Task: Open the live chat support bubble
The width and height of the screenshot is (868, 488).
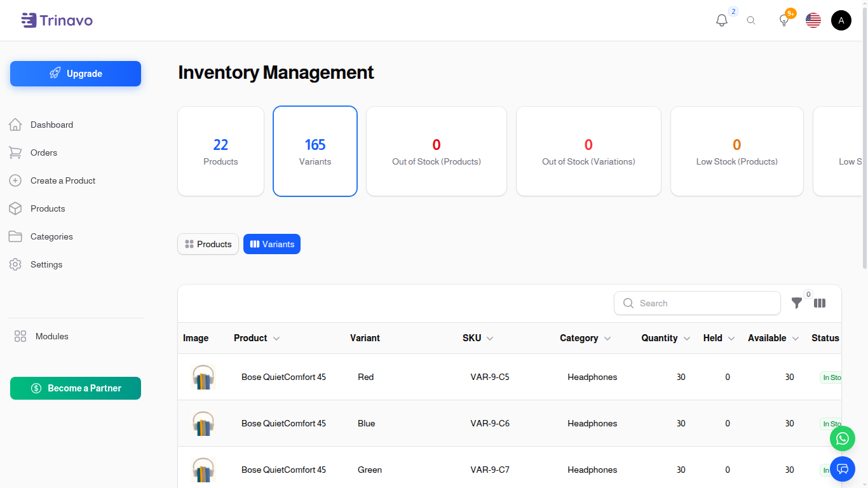Action: 843,469
